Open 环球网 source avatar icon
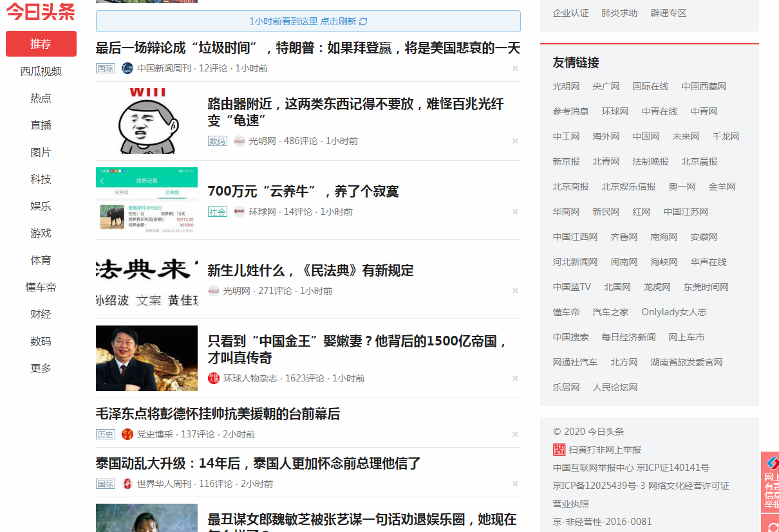779x532 pixels. pyautogui.click(x=239, y=212)
